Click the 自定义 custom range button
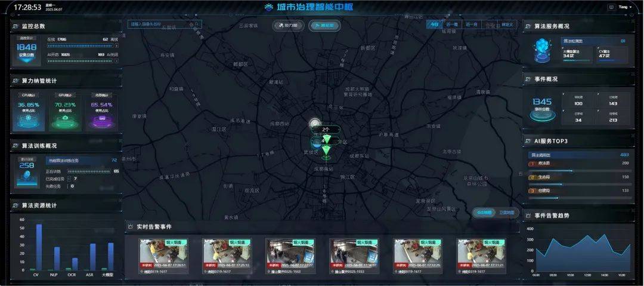The height and width of the screenshot is (286, 644). tap(508, 24)
